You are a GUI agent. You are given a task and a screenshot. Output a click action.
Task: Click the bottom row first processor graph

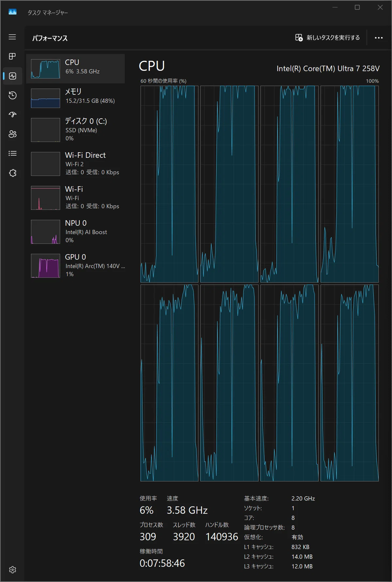point(169,383)
